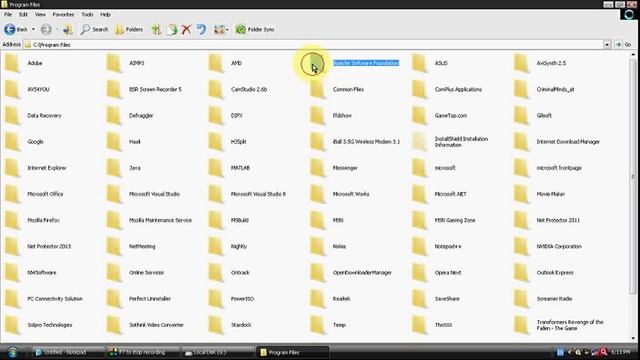
Task: Open the Edit menu
Action: (x=23, y=14)
